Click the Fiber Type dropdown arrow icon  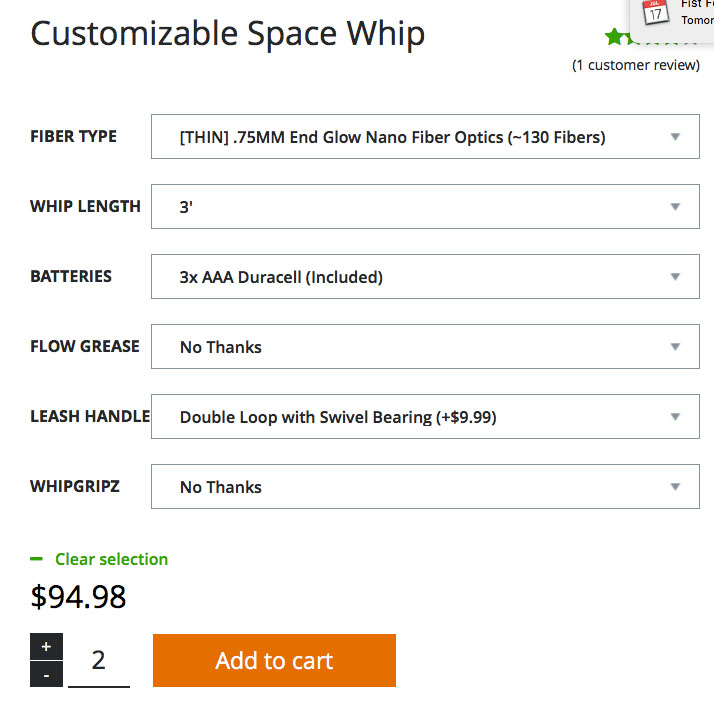pos(675,137)
